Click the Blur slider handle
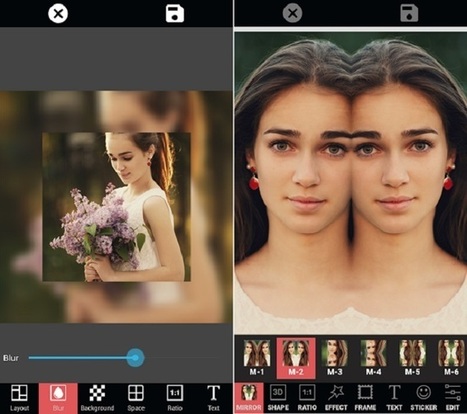The height and width of the screenshot is (414, 467). (135, 358)
